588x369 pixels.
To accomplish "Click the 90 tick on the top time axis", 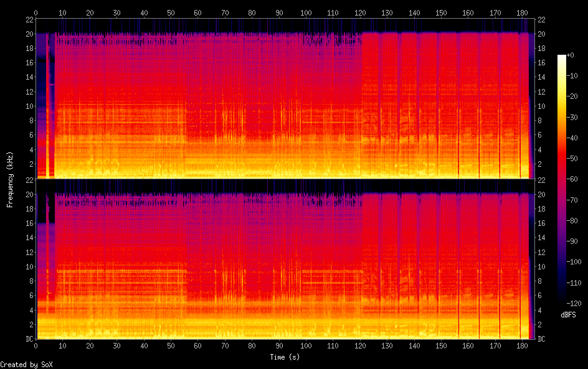I will coord(278,12).
